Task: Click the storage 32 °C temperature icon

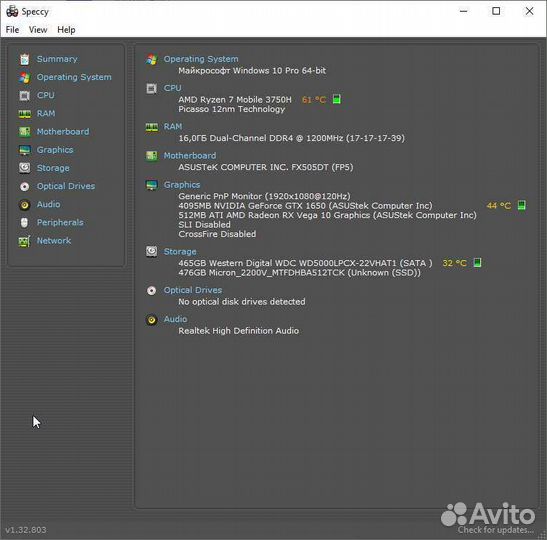Action: click(477, 263)
